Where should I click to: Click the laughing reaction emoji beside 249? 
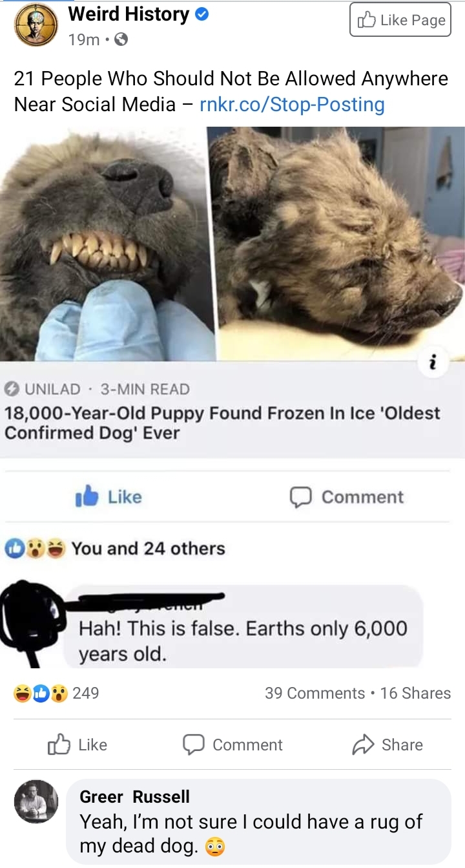[23, 693]
